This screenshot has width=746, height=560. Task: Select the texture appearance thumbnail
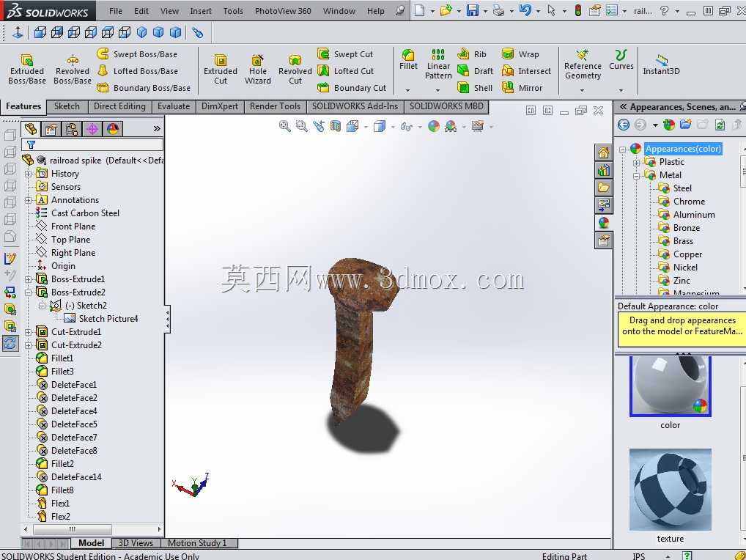670,489
